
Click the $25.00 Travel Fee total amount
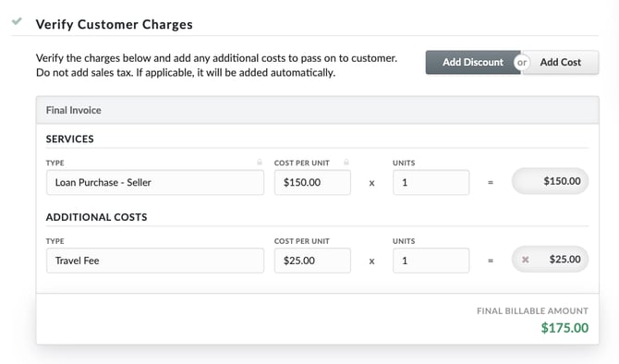[x=564, y=260]
